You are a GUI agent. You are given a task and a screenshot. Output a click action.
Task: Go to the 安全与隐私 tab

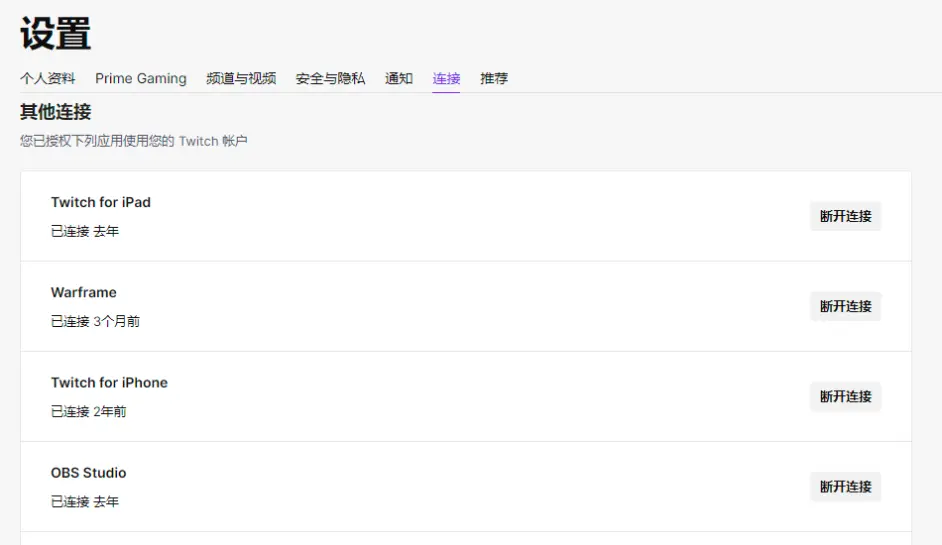(x=330, y=78)
